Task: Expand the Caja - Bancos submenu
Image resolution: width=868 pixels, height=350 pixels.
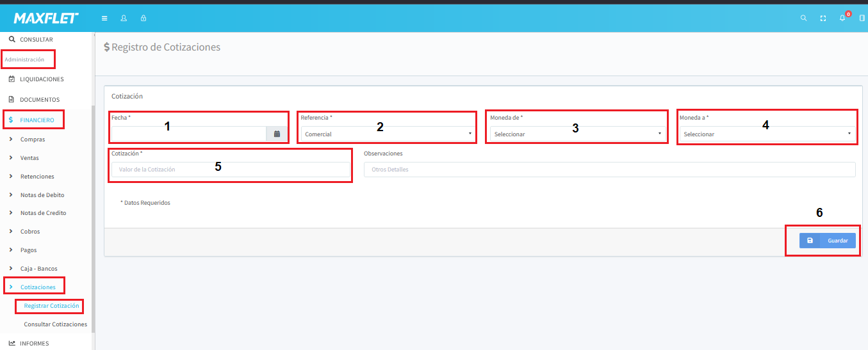Action: 38,268
